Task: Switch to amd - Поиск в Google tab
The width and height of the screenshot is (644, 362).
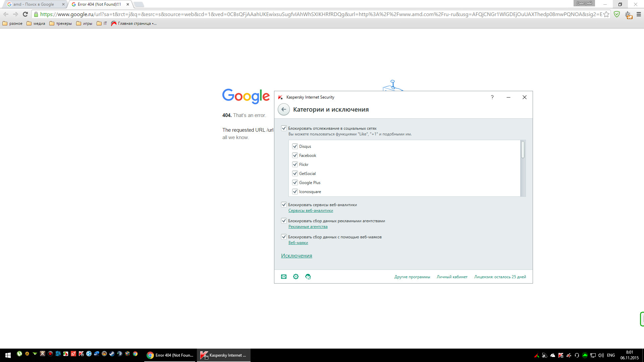Action: (x=34, y=4)
